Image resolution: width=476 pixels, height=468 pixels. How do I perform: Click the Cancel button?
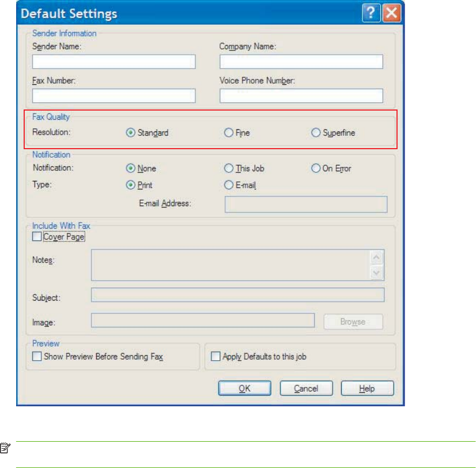[x=306, y=389]
